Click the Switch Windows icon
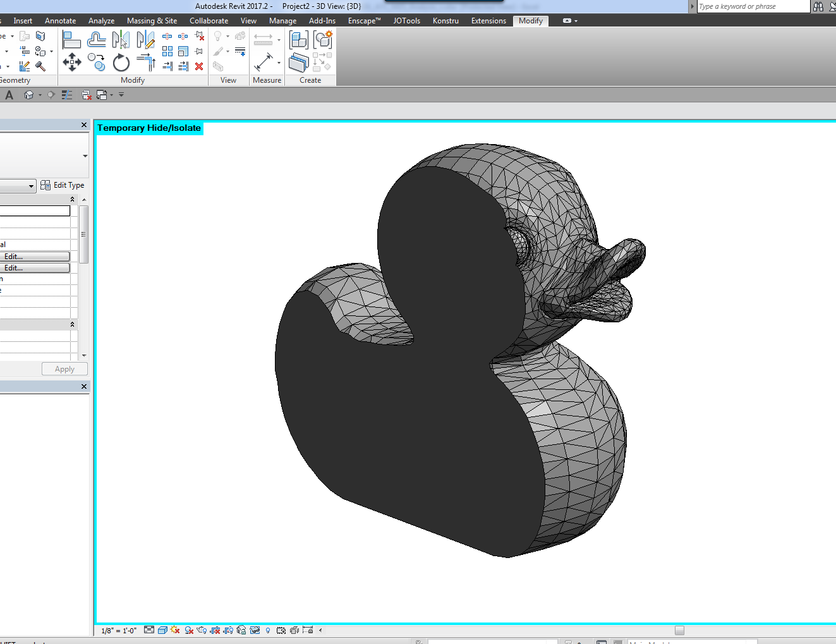Viewport: 836px width, 644px height. [101, 95]
